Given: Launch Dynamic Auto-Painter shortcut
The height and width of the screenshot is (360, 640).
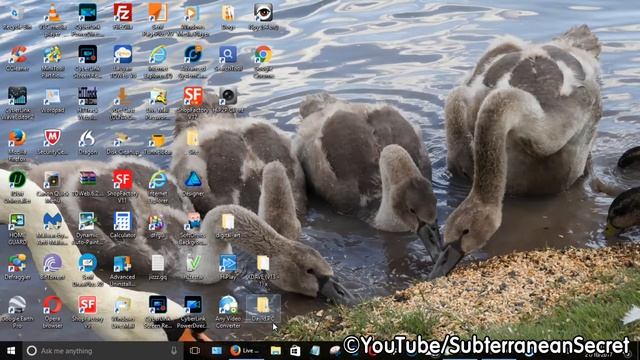Looking at the screenshot, I should tap(87, 228).
